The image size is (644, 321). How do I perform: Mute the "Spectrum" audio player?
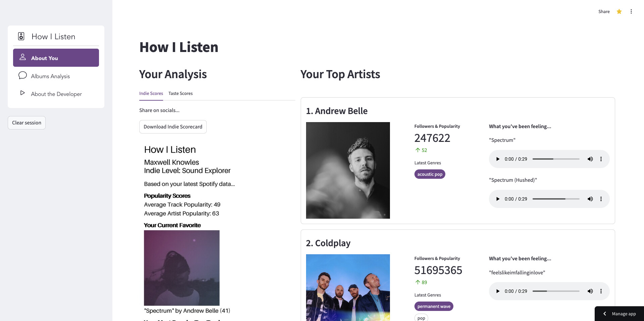point(590,159)
